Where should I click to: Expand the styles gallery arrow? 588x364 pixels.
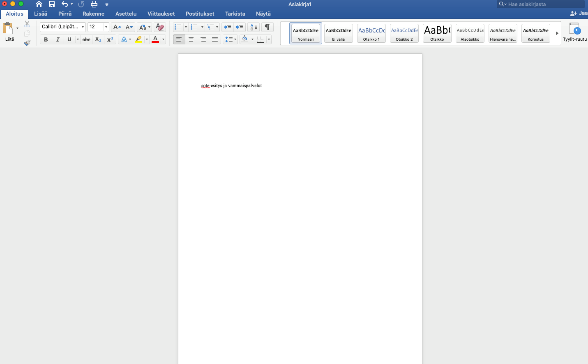click(x=557, y=33)
